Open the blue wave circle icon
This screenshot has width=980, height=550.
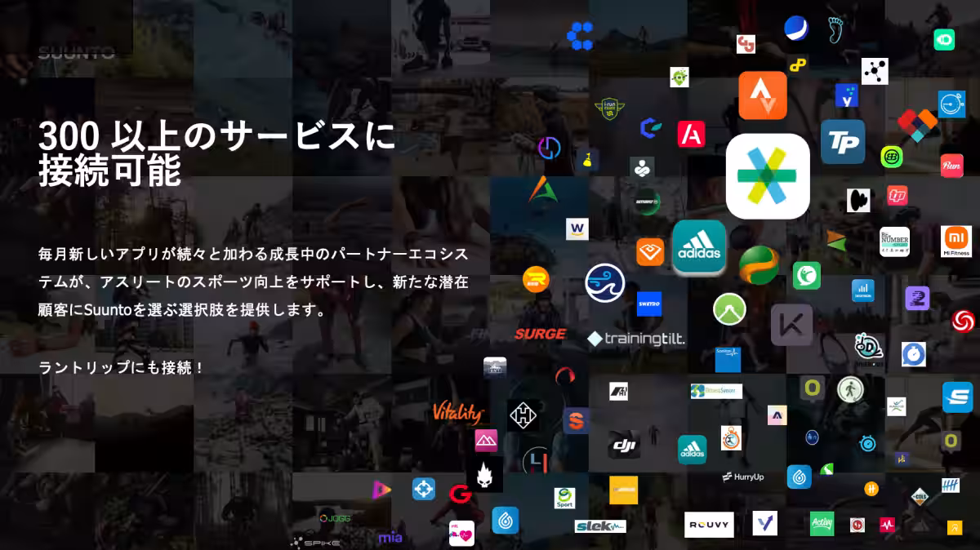[x=605, y=282]
